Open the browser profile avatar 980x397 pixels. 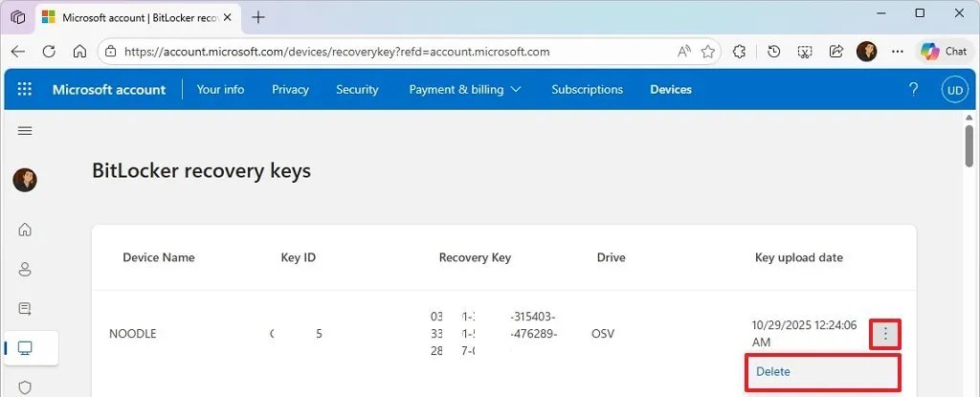click(866, 52)
